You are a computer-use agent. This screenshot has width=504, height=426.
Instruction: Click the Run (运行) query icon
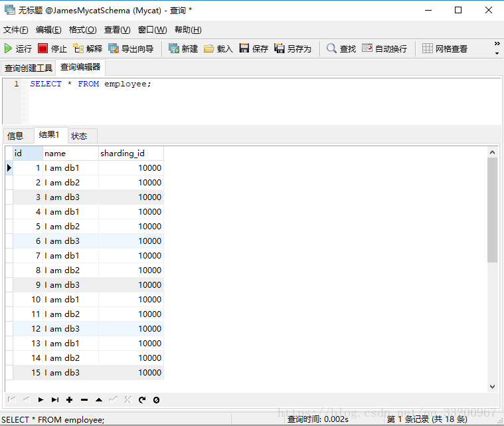click(x=9, y=49)
